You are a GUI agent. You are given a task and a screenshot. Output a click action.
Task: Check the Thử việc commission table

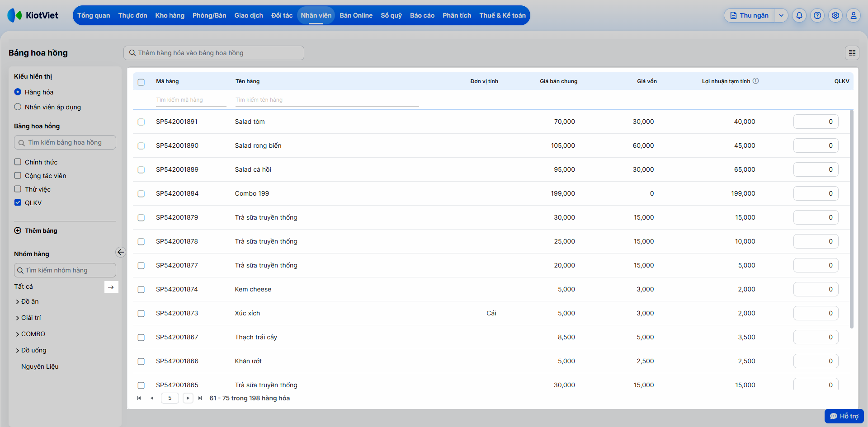point(18,189)
